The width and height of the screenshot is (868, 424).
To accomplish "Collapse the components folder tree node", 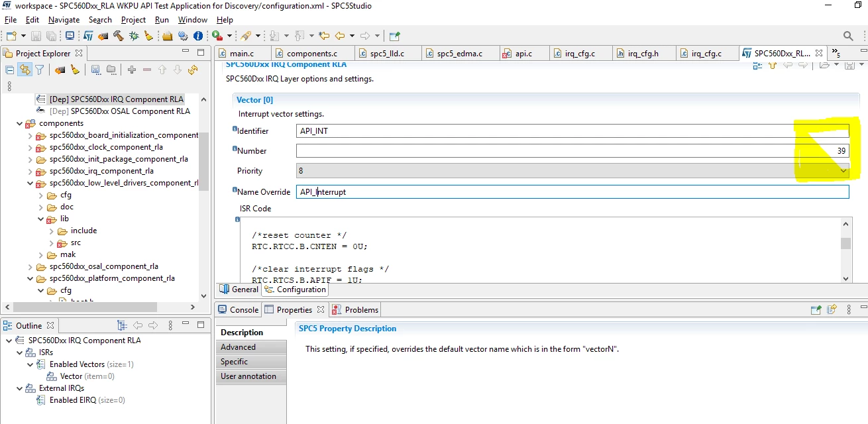I will point(20,123).
